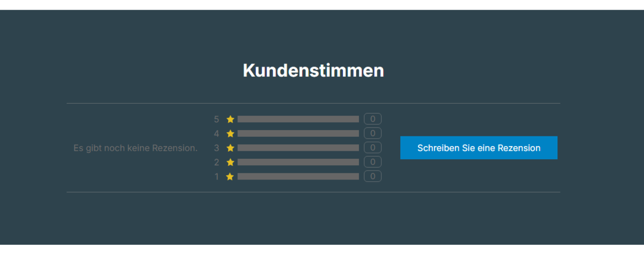Click the review count badge for 1 star
Image resolution: width=644 pixels, height=255 pixels.
(373, 176)
